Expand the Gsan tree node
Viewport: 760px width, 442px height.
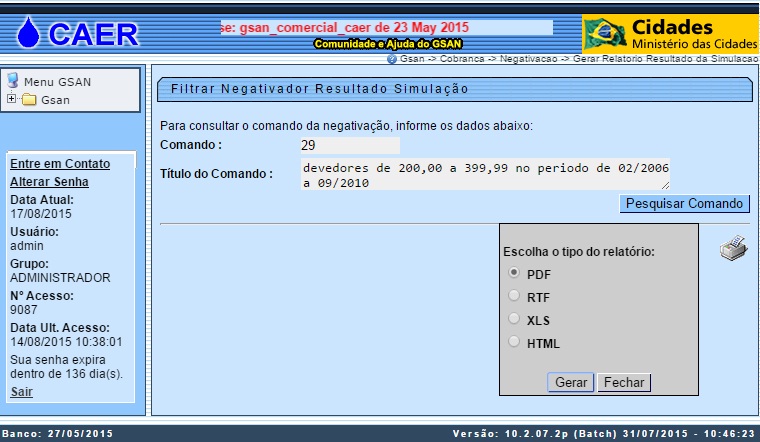click(x=11, y=99)
